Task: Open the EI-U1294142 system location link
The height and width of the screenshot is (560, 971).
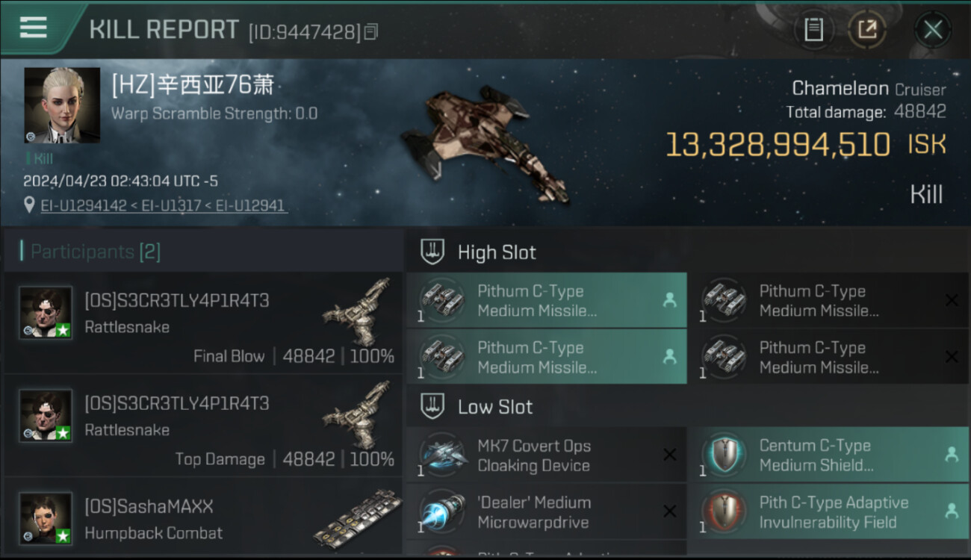Action: 84,206
